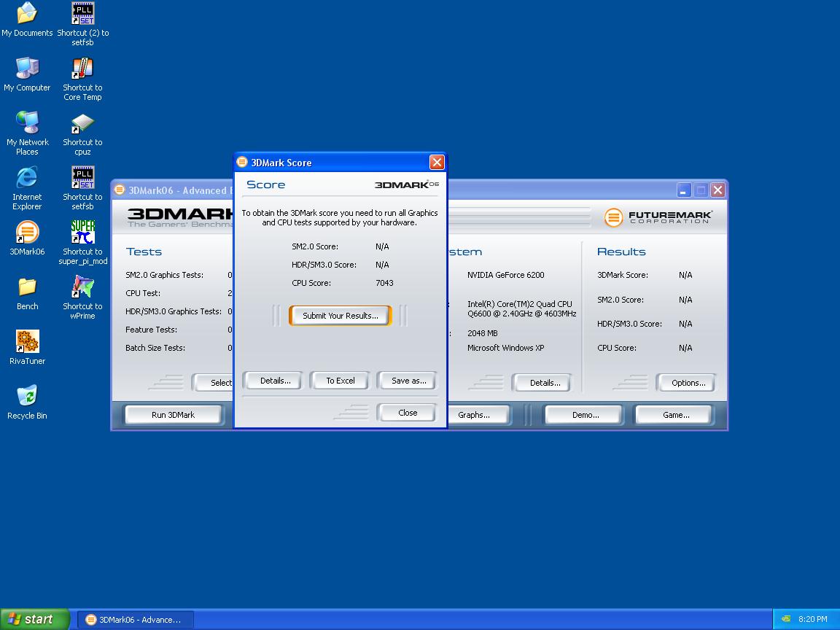The width and height of the screenshot is (840, 630).
Task: Click the NVIDIA system tray icon
Action: (x=786, y=619)
